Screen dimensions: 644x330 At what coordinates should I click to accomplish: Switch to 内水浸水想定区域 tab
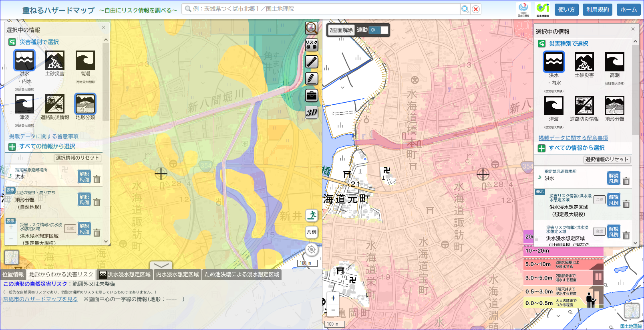click(177, 275)
